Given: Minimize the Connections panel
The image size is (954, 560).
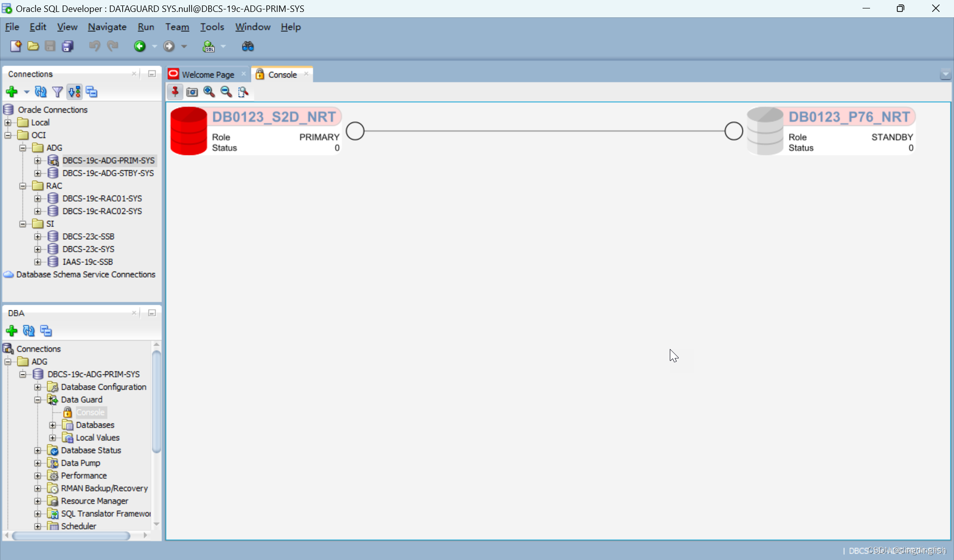Looking at the screenshot, I should tap(152, 73).
